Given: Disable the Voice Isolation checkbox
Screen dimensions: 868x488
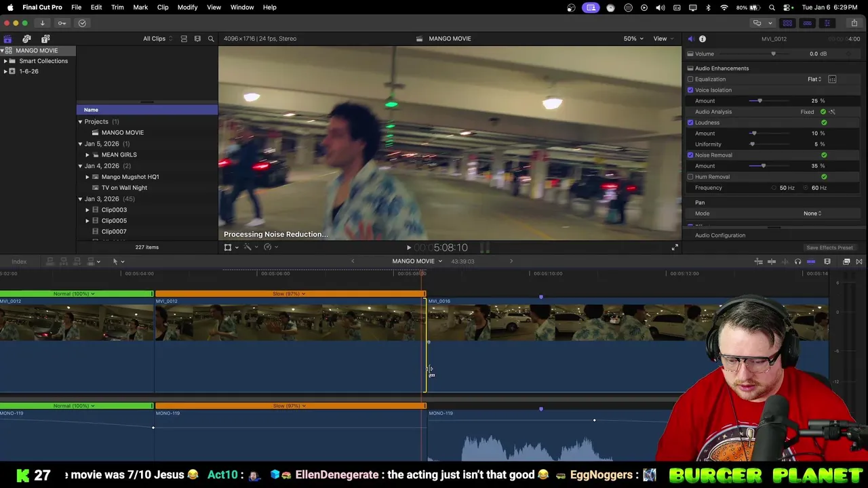Looking at the screenshot, I should (x=690, y=90).
